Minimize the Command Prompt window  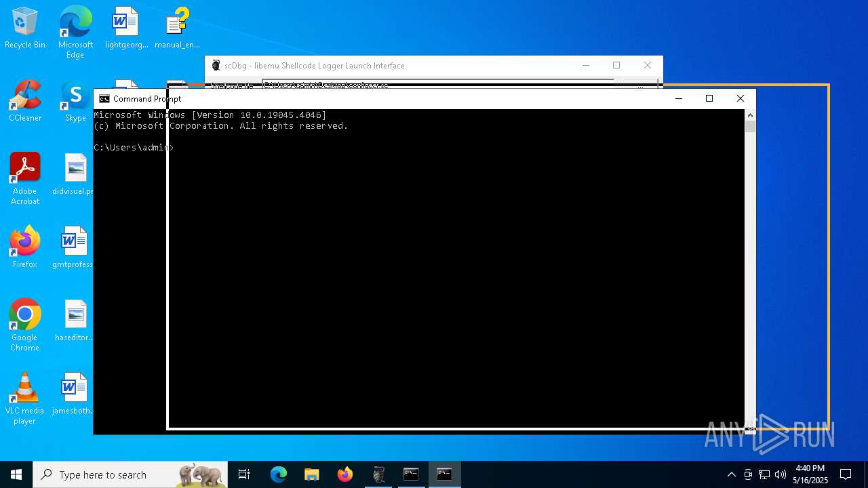pos(678,99)
